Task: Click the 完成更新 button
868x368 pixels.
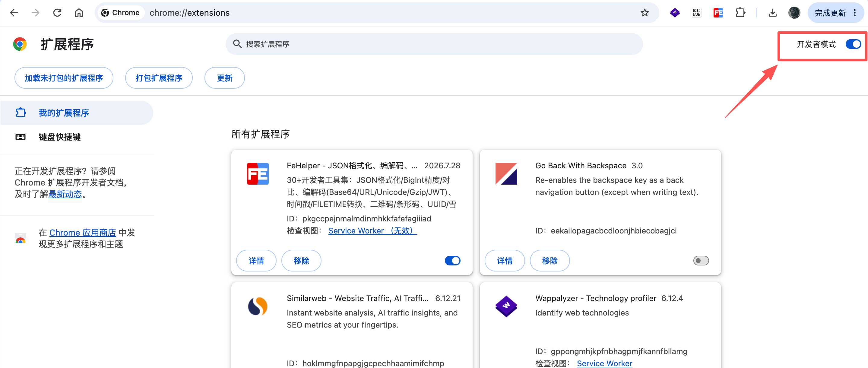Action: click(x=830, y=13)
